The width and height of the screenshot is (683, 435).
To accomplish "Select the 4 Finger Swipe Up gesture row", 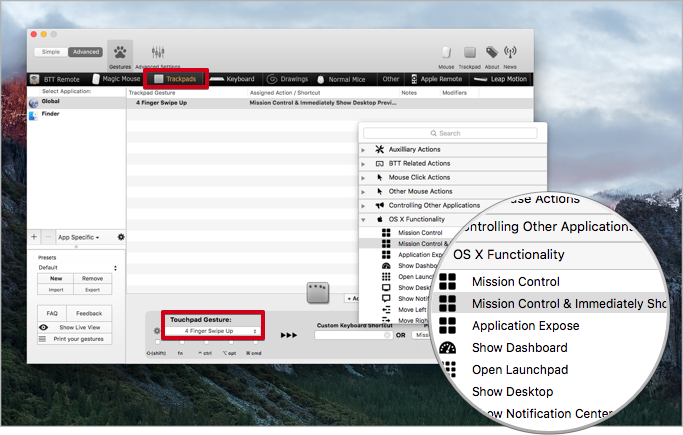I will tap(330, 103).
